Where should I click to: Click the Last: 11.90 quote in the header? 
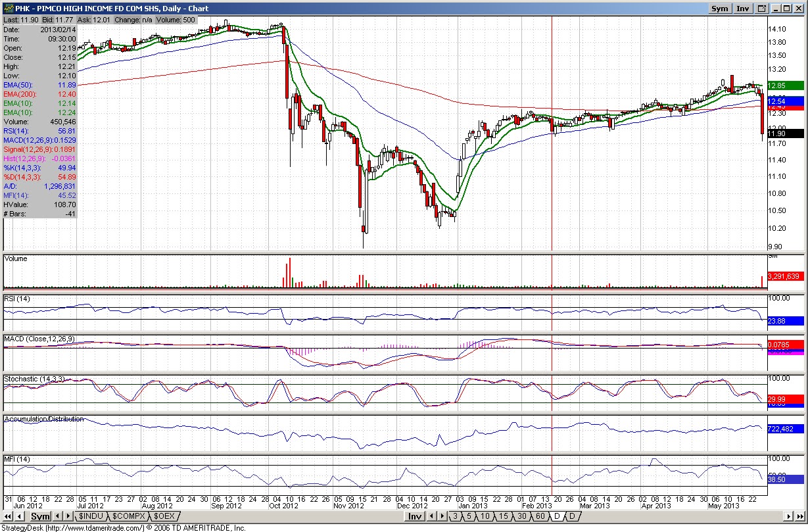(x=20, y=20)
